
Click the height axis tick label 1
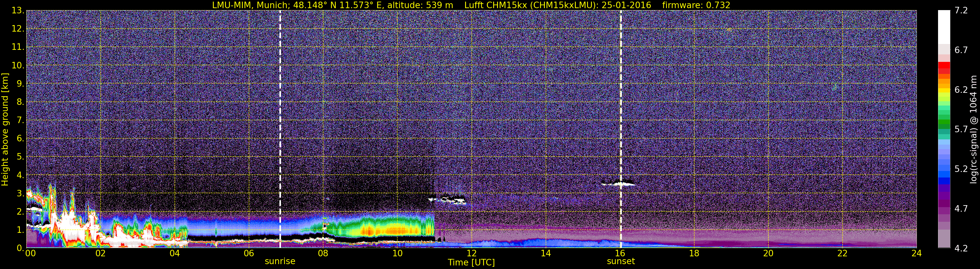20,230
